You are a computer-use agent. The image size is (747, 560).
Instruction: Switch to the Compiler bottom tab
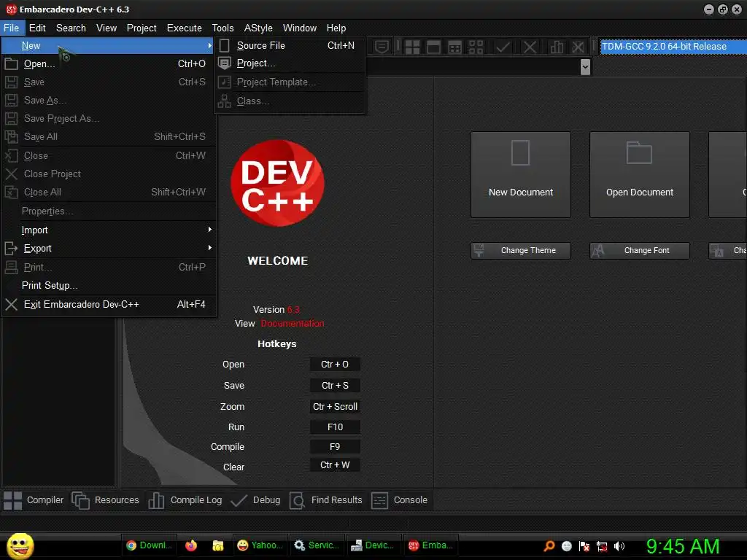pos(34,500)
